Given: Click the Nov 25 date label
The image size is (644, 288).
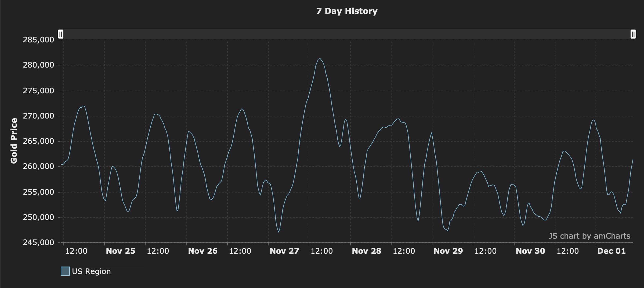Looking at the screenshot, I should (x=121, y=251).
